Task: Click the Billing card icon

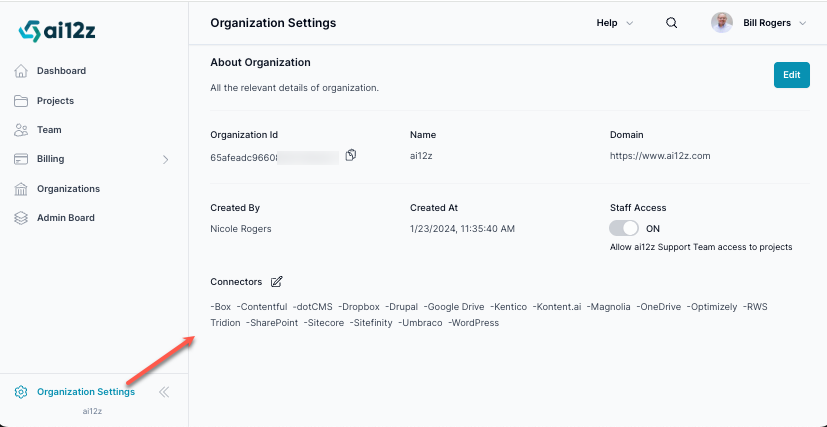Action: coord(21,159)
